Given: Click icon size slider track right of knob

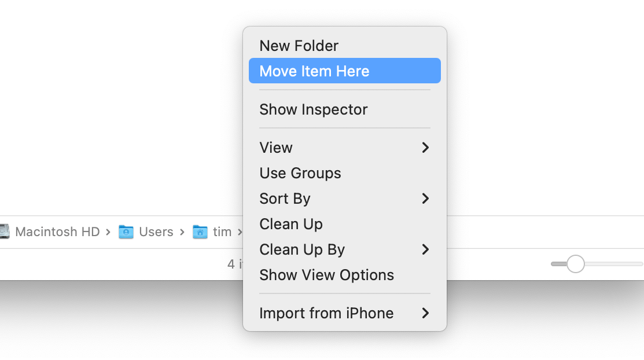Looking at the screenshot, I should pos(613,264).
